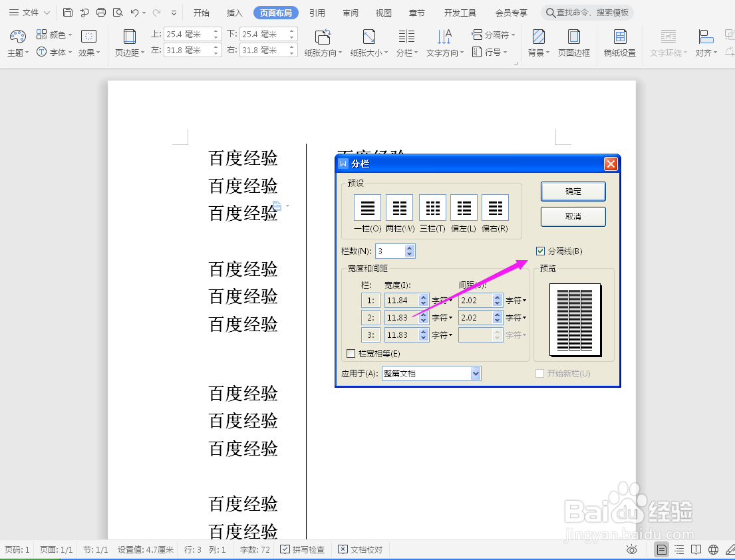Switch to the Developer Tools (开发工具) tab
Image resolution: width=735 pixels, height=560 pixels.
pyautogui.click(x=460, y=13)
